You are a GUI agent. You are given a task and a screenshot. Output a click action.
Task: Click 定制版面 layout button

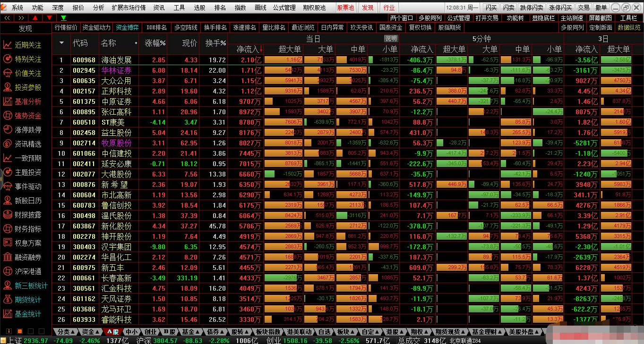601,27
